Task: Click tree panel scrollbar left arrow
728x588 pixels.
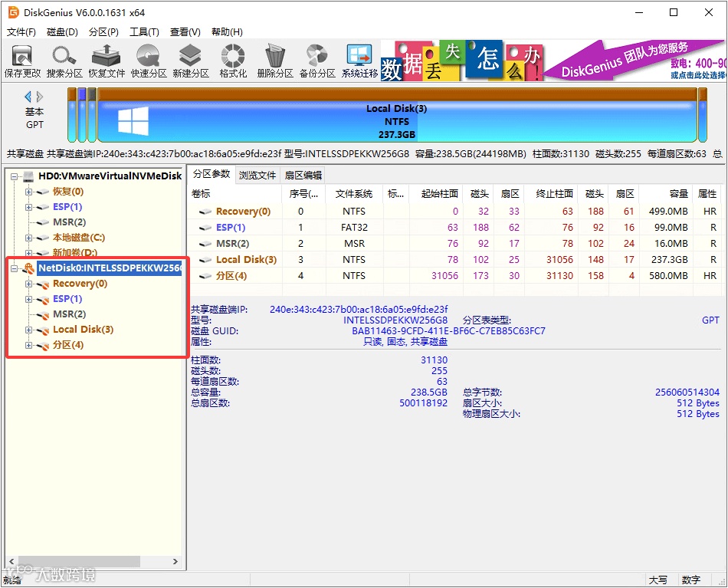Action: [x=11, y=561]
